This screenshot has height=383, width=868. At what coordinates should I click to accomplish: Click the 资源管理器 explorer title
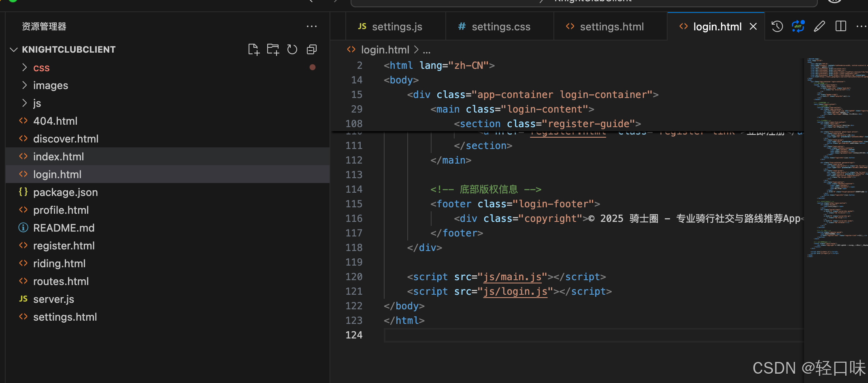tap(44, 27)
